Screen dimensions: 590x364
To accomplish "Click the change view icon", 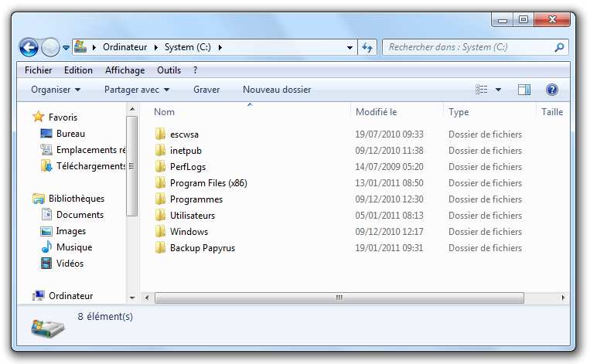I will coord(483,90).
